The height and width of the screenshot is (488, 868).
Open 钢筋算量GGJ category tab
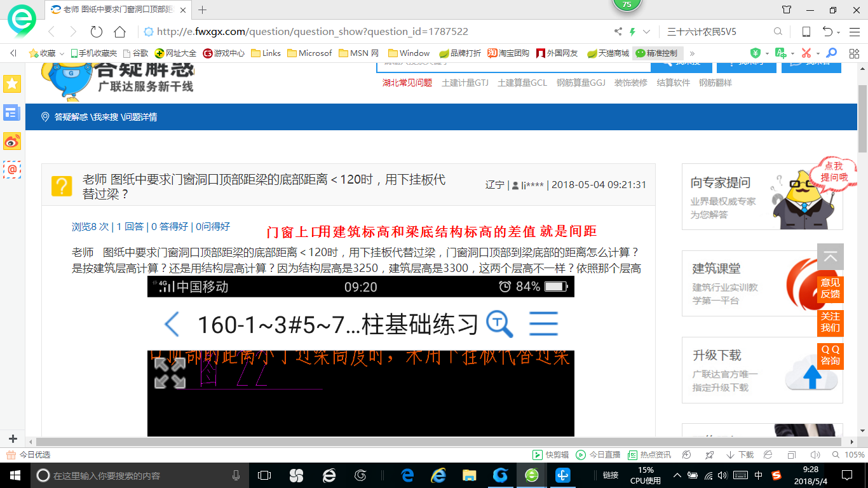coord(581,83)
